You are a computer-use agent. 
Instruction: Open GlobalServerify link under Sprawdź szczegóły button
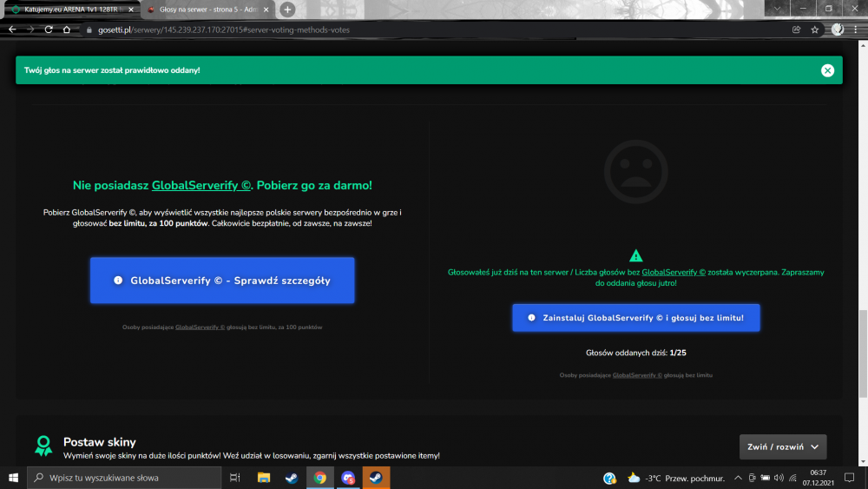pyautogui.click(x=200, y=327)
